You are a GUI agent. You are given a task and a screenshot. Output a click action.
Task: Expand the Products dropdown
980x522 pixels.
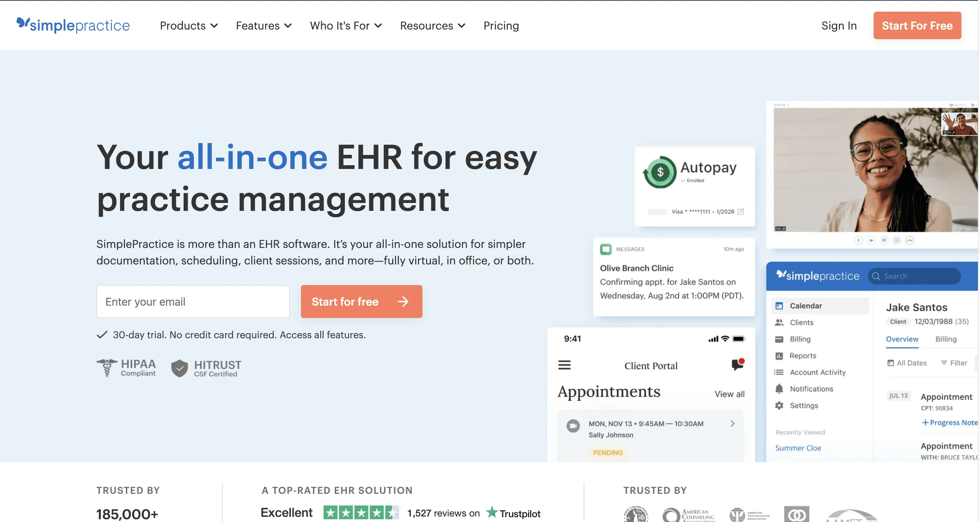189,25
